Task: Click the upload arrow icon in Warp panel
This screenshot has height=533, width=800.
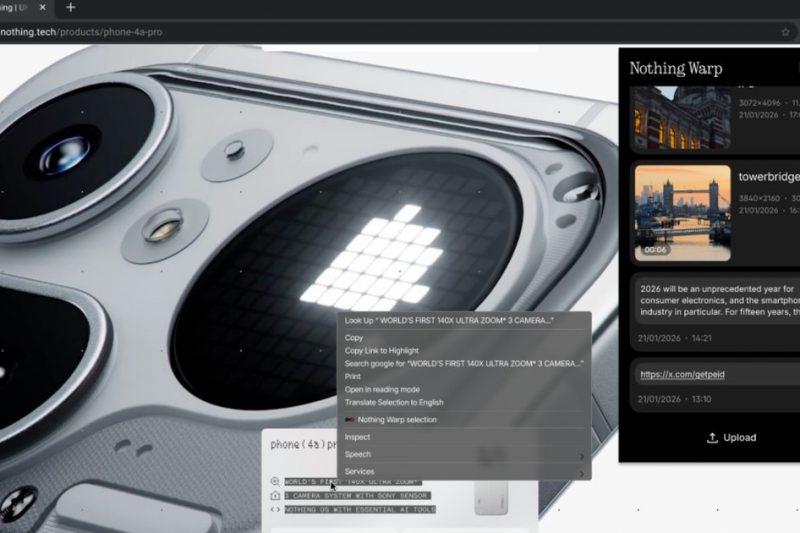Action: 712,438
